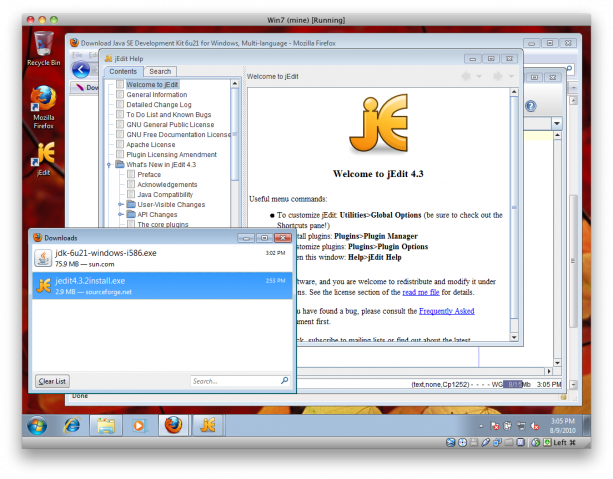Click the Show desktop strip on taskbar
Screen dimensions: 613x479
(x=586, y=425)
